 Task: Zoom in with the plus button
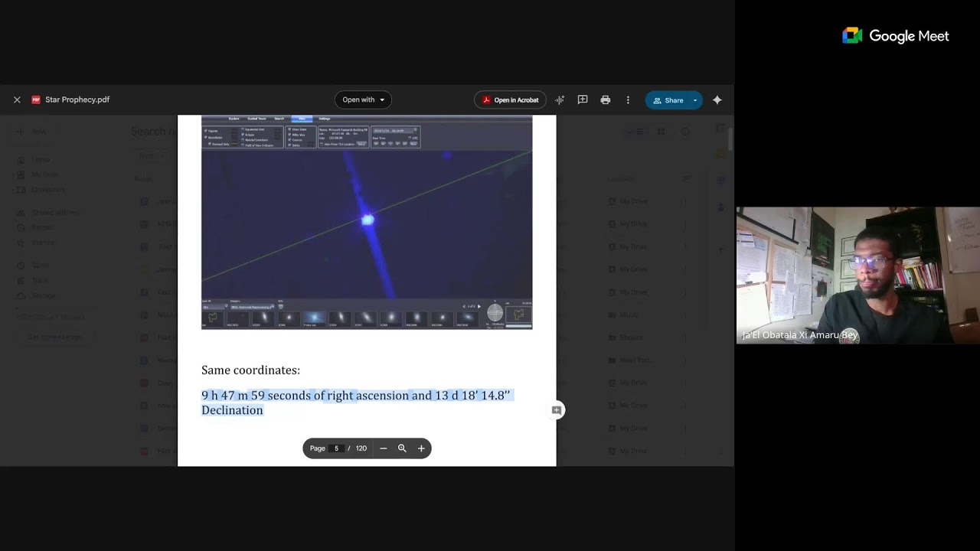421,448
